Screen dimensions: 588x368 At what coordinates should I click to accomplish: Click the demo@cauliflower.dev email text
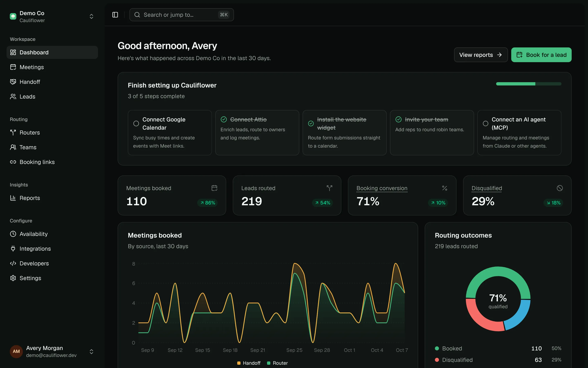click(51, 355)
